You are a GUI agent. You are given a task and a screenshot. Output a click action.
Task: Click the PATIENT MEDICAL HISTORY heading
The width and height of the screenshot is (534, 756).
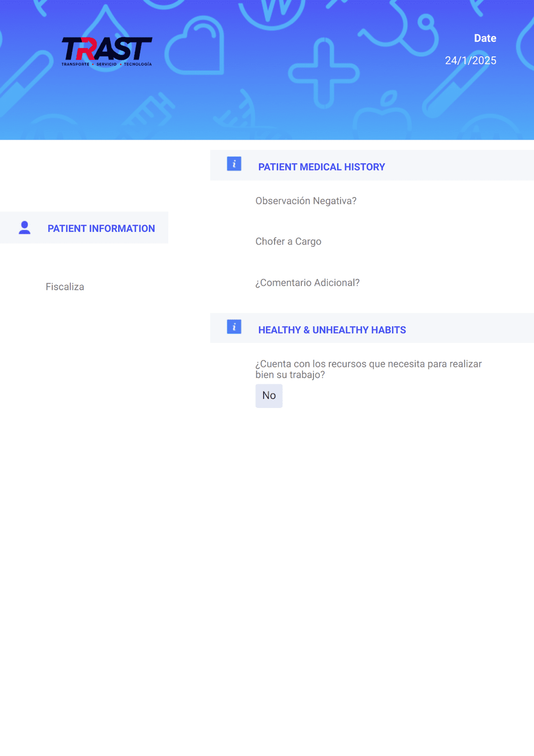point(321,167)
